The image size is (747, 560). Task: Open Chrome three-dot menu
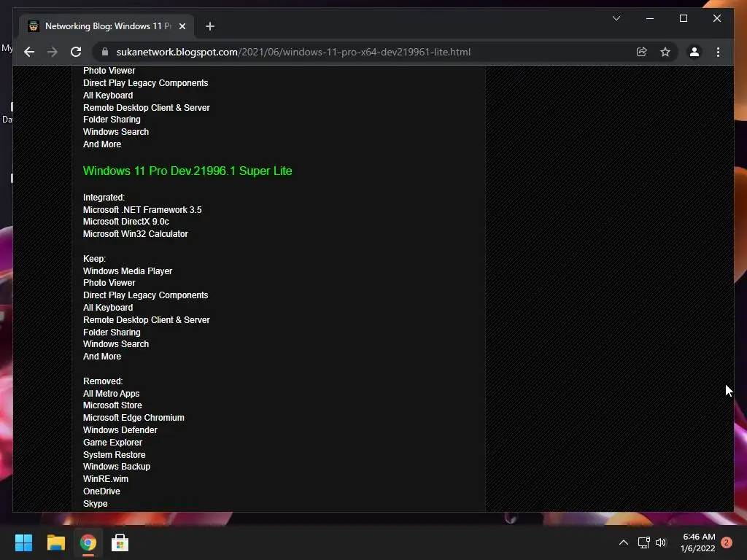718,52
